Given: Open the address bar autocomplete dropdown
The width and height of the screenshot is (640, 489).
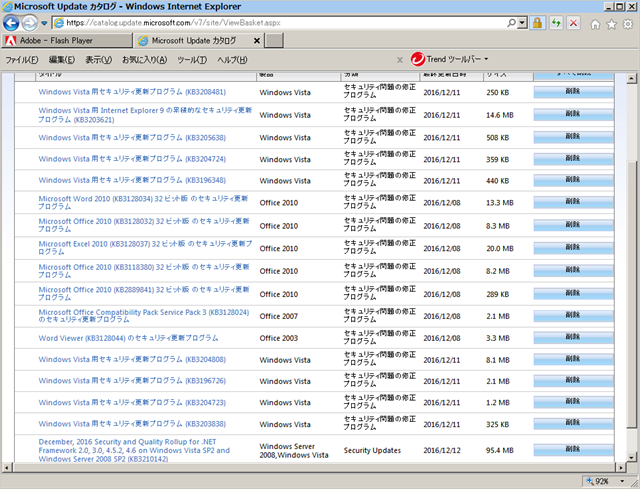Looking at the screenshot, I should [x=522, y=23].
